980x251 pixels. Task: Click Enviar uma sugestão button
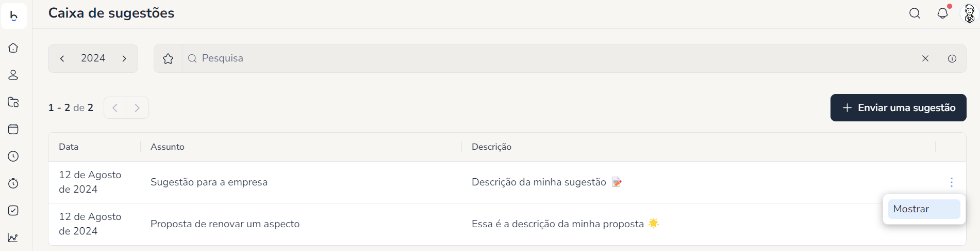pos(899,108)
